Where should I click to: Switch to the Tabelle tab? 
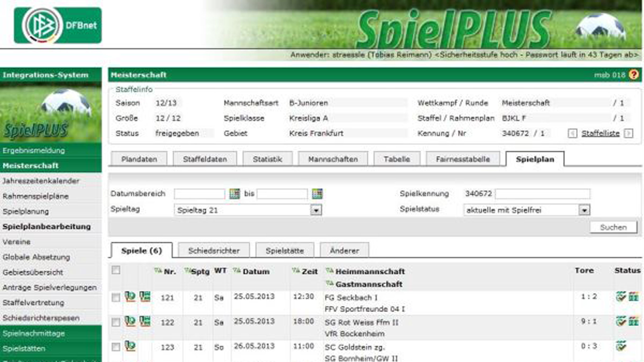397,159
